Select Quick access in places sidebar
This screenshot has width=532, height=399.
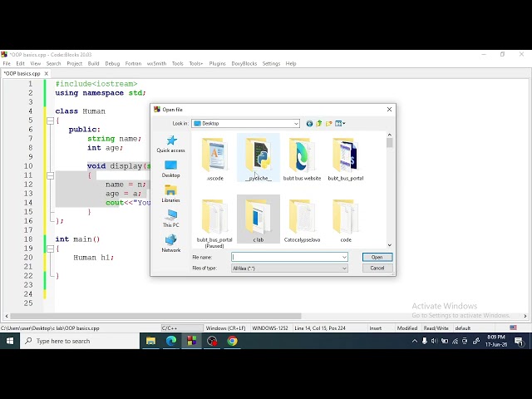[170, 144]
